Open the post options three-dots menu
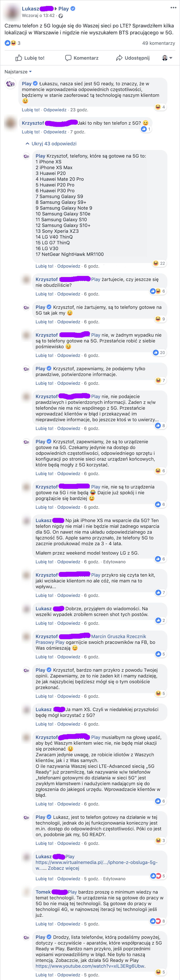 coord(173,8)
